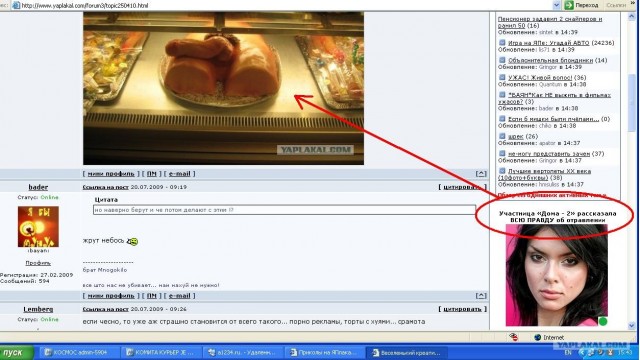This screenshot has height=360, width=640.
Task: Click 'ПМ' link below bader's signature
Action: point(151,296)
